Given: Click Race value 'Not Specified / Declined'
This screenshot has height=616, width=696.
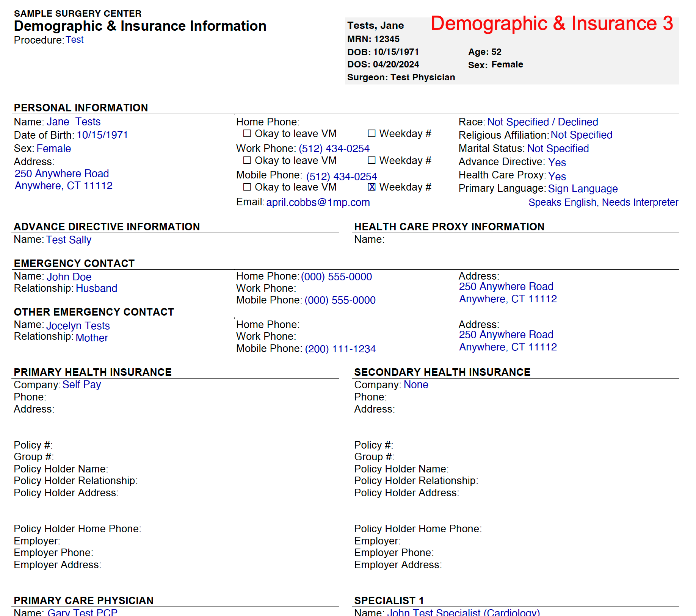Looking at the screenshot, I should coord(542,122).
